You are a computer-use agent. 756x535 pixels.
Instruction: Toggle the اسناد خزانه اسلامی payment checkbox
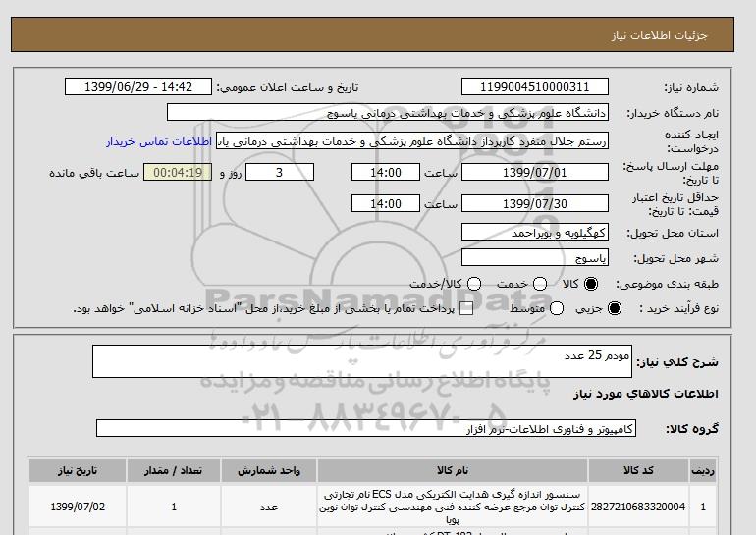point(466,309)
